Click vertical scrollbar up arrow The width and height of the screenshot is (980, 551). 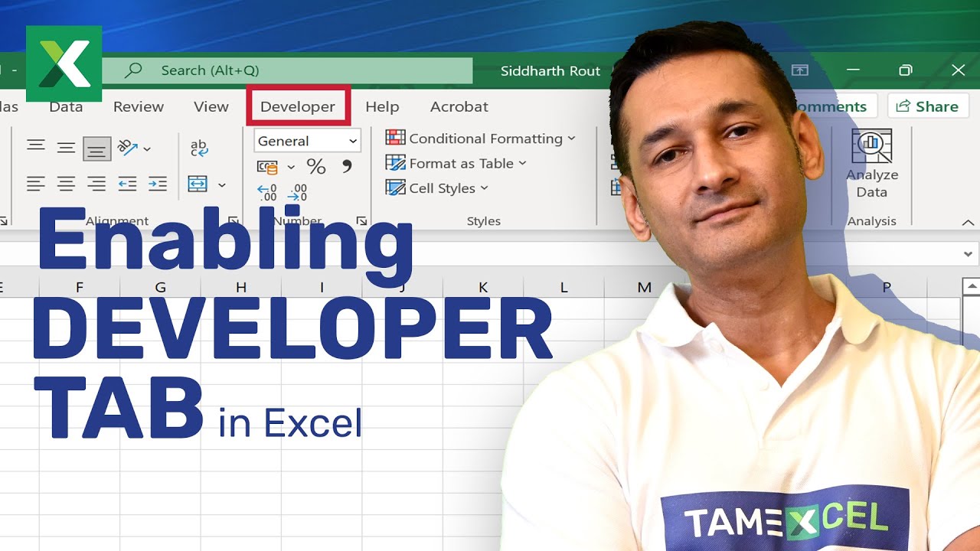click(971, 288)
